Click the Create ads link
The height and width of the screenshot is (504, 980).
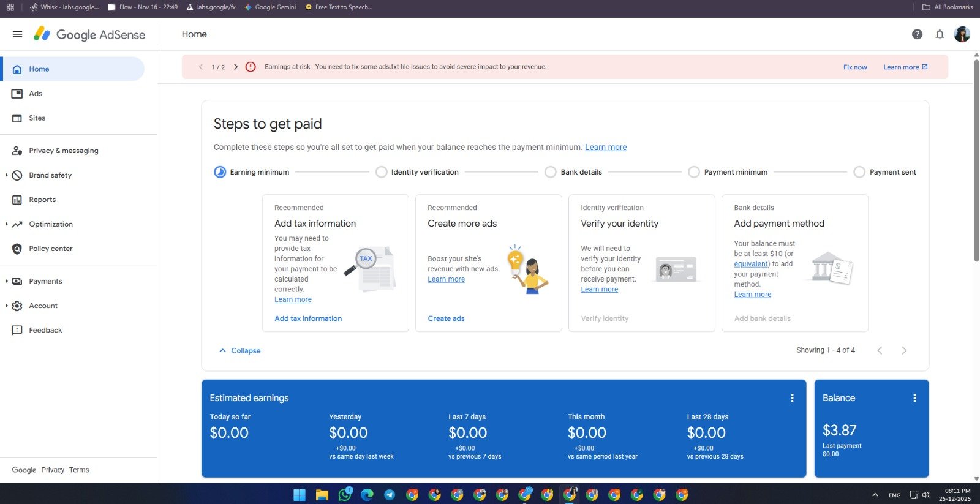tap(446, 318)
